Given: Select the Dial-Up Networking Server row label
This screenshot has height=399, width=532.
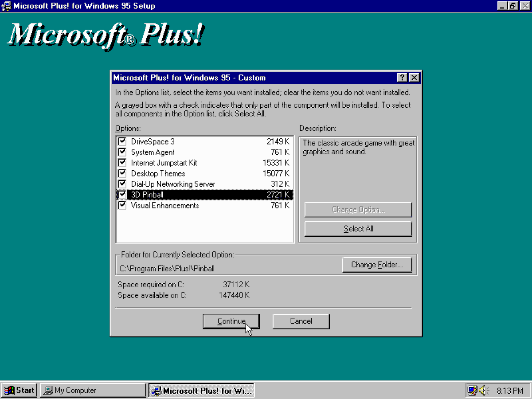Looking at the screenshot, I should tap(173, 184).
